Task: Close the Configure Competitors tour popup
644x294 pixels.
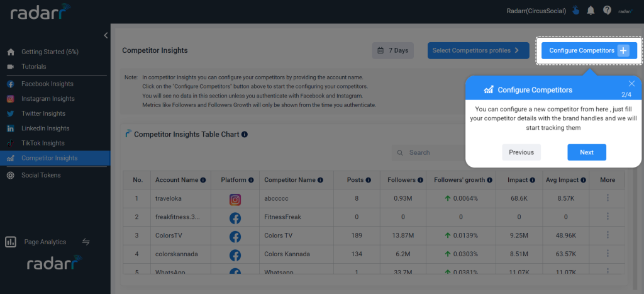Action: pos(631,84)
